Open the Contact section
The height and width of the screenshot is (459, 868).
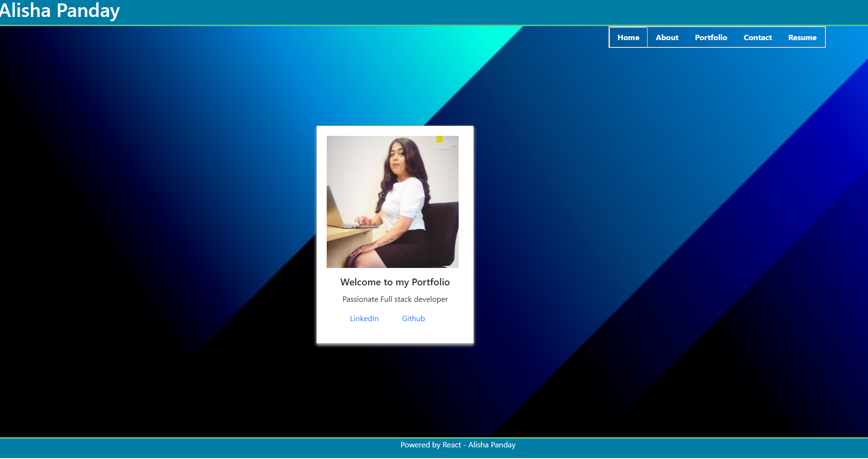(x=757, y=37)
